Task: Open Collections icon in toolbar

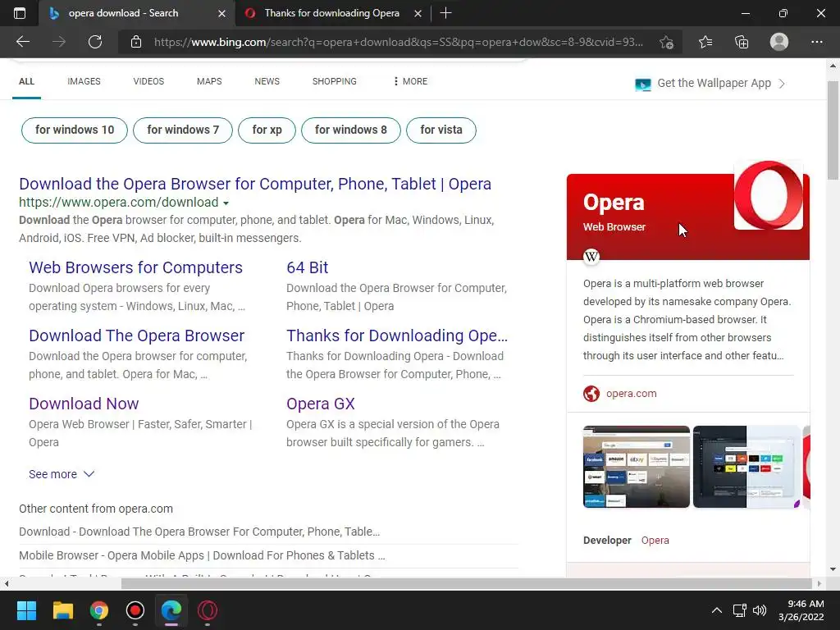Action: coord(742,42)
